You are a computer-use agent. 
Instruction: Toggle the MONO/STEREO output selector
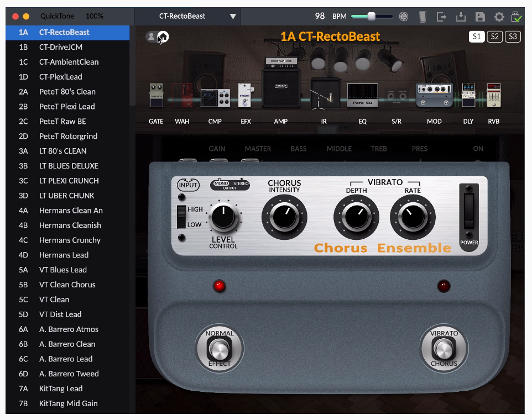(231, 185)
